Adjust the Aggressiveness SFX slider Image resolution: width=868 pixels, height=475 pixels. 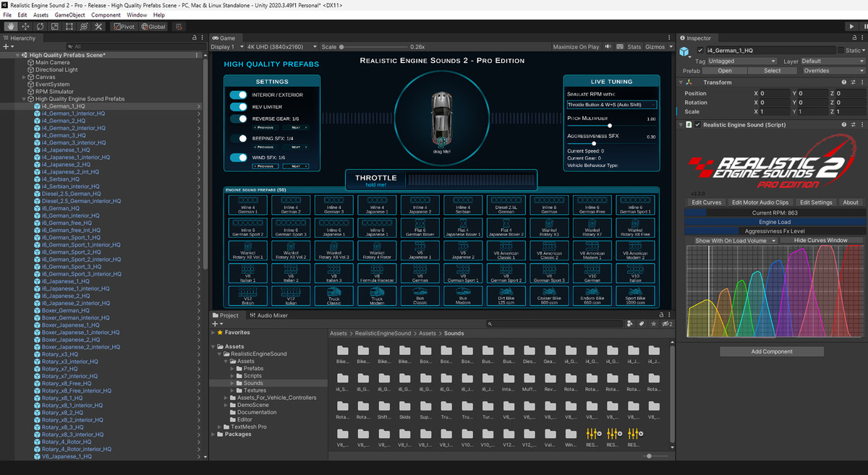pos(611,143)
